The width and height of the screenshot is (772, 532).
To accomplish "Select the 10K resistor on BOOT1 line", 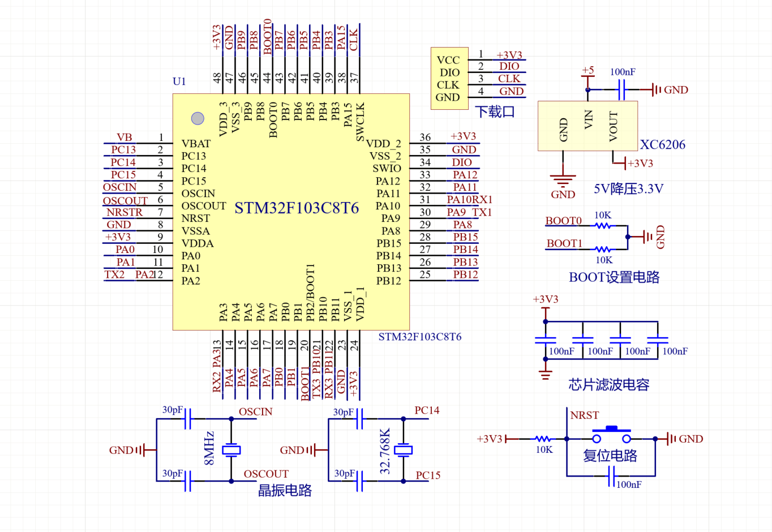I will click(x=603, y=249).
